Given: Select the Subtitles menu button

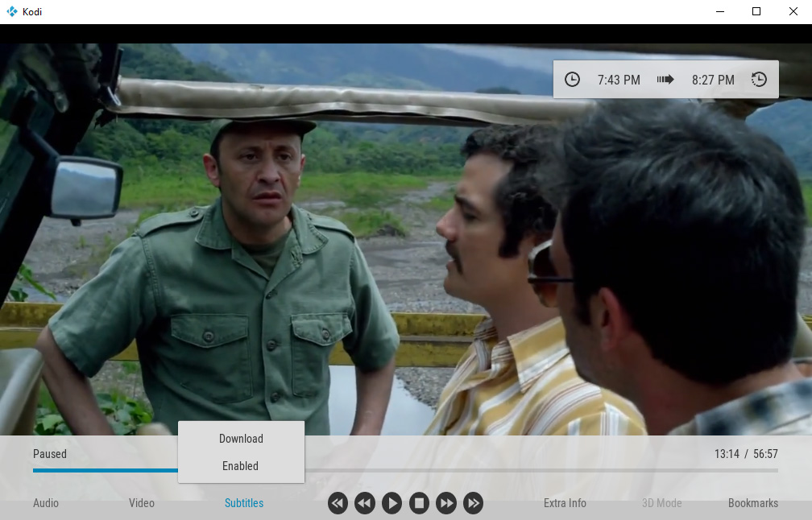Looking at the screenshot, I should [244, 503].
